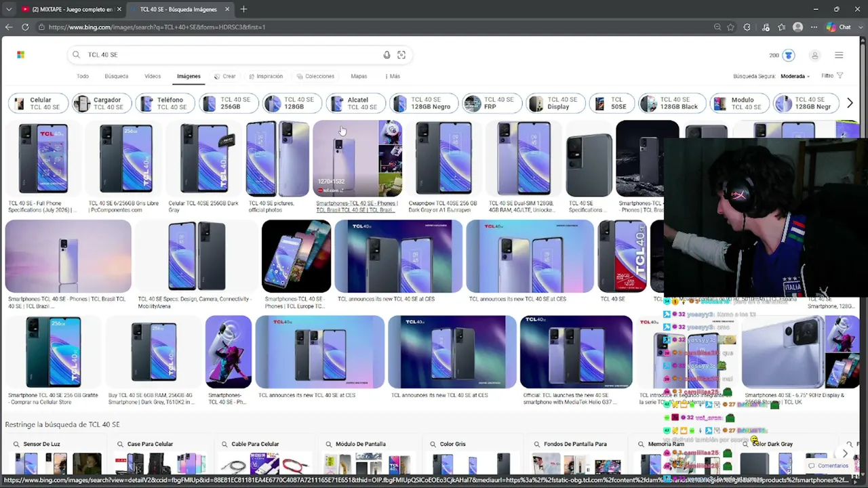
Task: Open the Rewards points medal icon
Action: (788, 55)
